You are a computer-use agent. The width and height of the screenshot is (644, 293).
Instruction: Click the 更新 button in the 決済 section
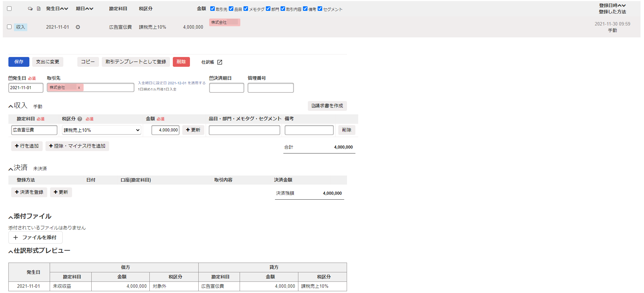click(x=61, y=192)
